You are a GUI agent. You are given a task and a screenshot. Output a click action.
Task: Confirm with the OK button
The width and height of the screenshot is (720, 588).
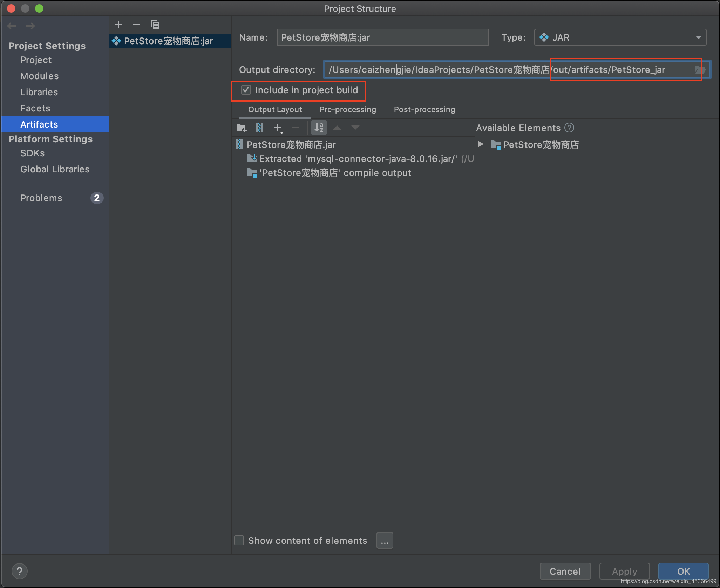pos(683,571)
